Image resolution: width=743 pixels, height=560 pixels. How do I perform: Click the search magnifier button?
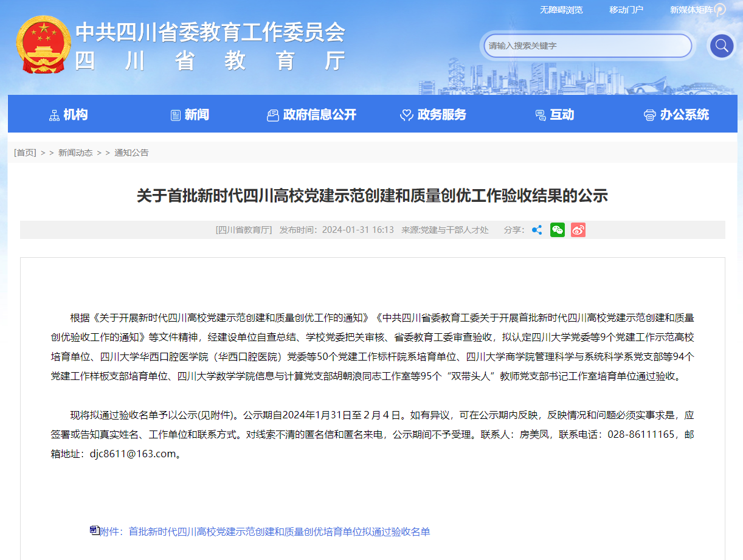pyautogui.click(x=722, y=46)
